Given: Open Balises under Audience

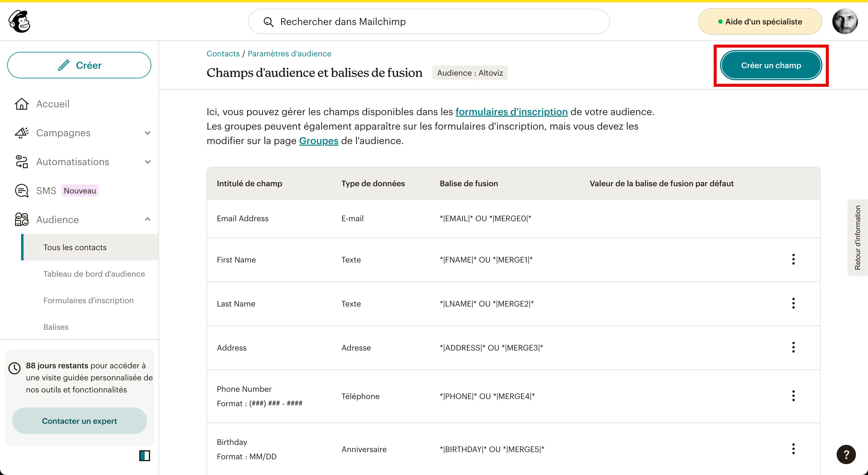Looking at the screenshot, I should (56, 327).
